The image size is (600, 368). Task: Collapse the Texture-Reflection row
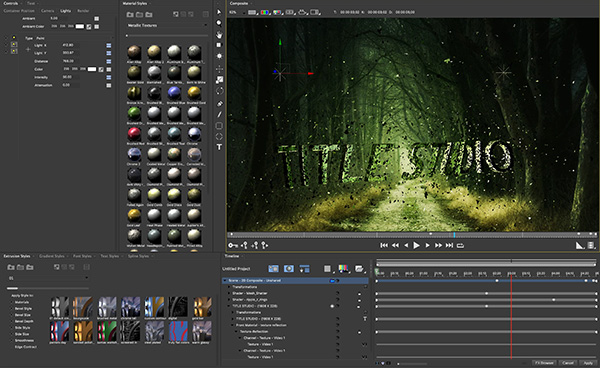(236, 332)
